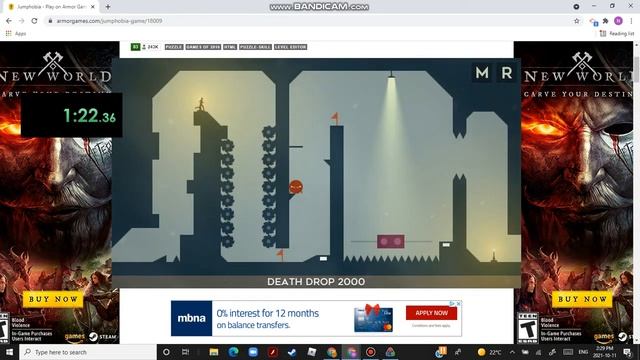Open the Extensions puzzle icon
640x360 pixels.
(606, 21)
